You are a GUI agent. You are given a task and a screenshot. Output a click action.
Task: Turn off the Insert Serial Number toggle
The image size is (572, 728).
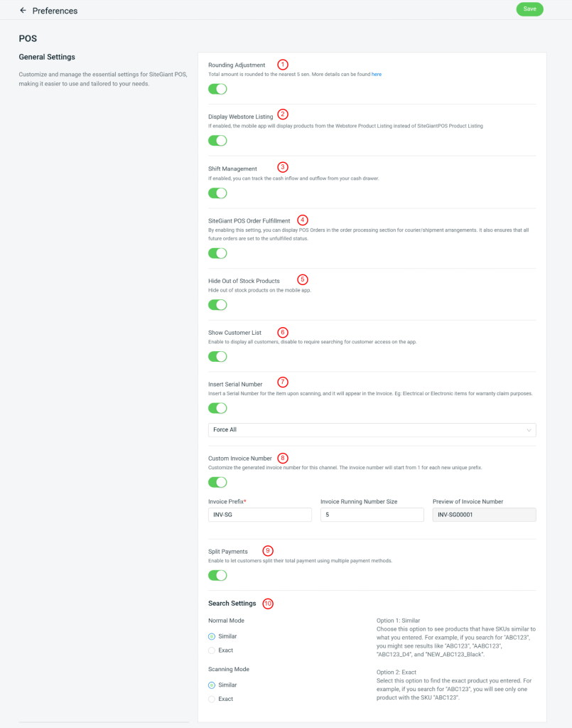217,409
